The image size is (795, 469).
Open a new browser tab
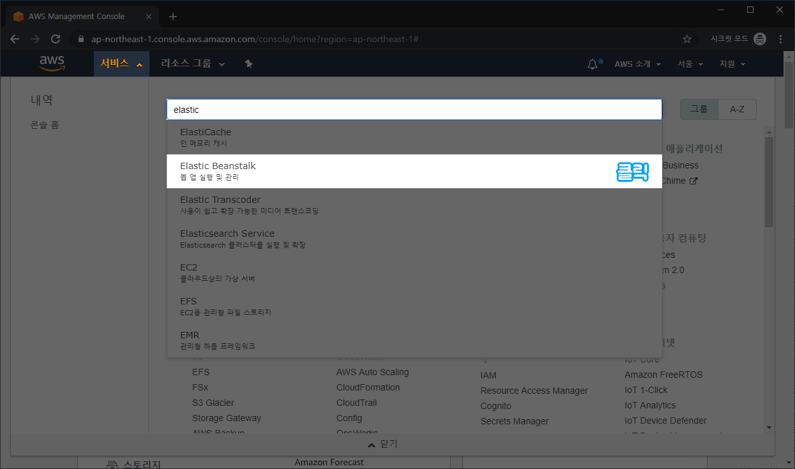173,17
